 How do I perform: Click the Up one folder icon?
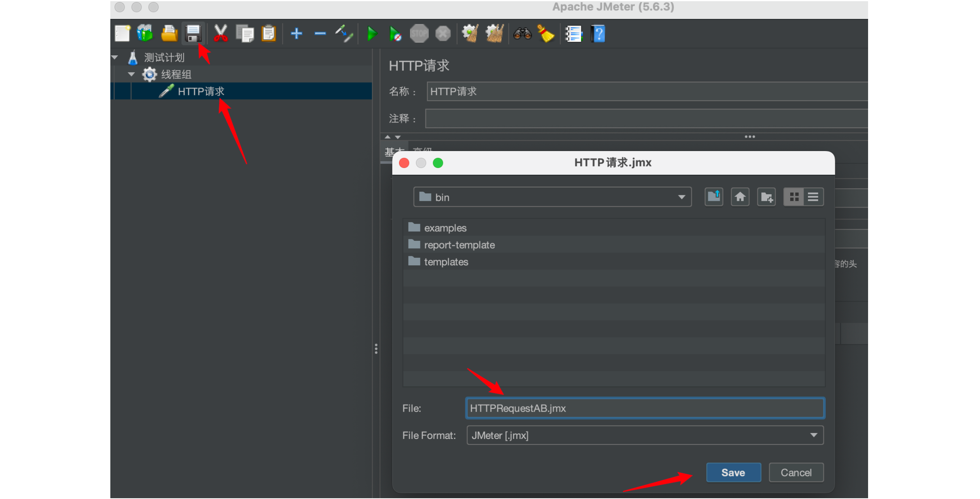714,197
